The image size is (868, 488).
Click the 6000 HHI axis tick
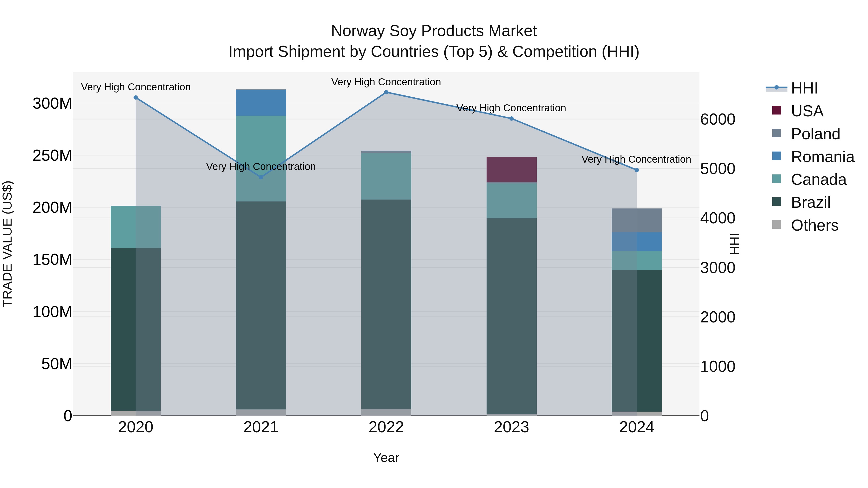(718, 119)
